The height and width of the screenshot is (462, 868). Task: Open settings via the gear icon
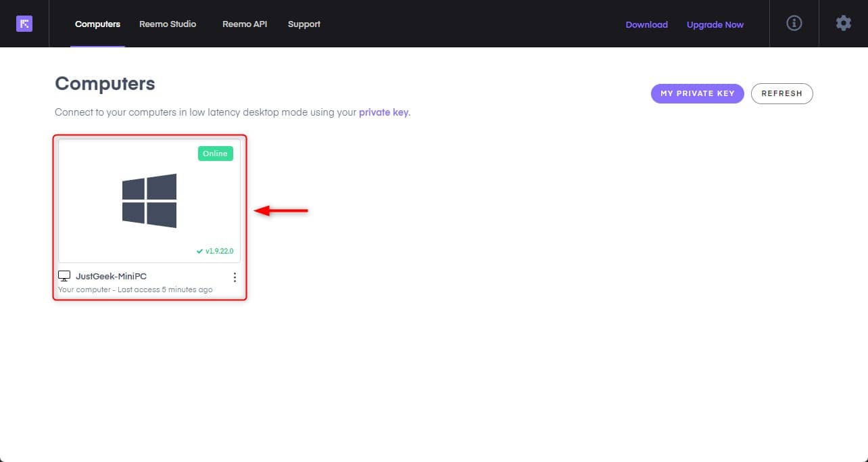coord(843,23)
